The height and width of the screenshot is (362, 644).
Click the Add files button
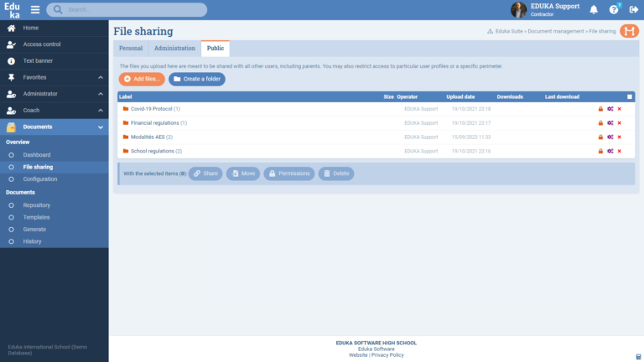[141, 79]
